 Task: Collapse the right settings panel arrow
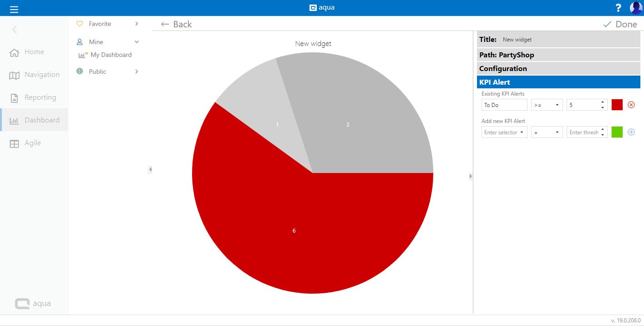point(471,176)
